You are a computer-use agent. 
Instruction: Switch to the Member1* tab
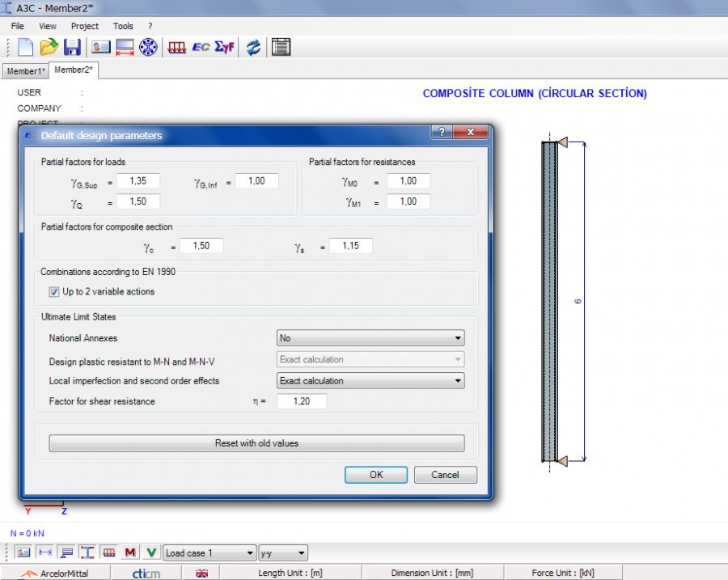click(x=26, y=71)
